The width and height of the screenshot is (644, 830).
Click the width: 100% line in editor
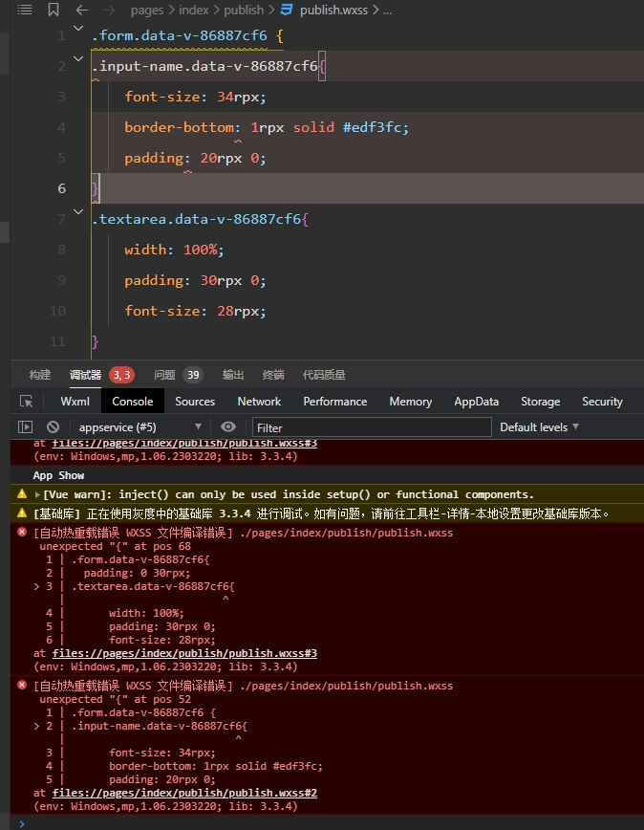[x=175, y=250]
